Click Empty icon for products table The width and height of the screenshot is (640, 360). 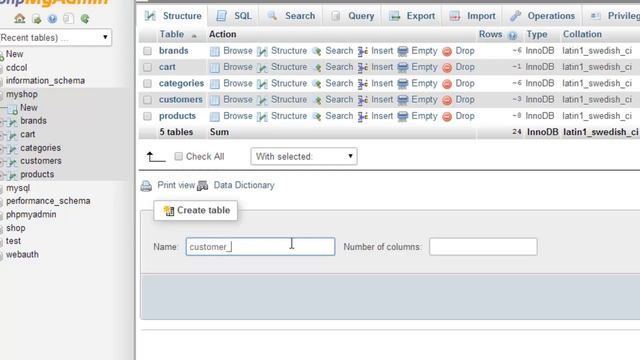click(402, 116)
